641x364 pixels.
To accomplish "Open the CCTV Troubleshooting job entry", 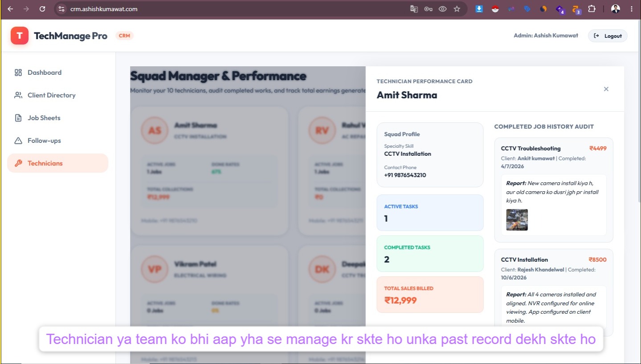I will point(554,190).
